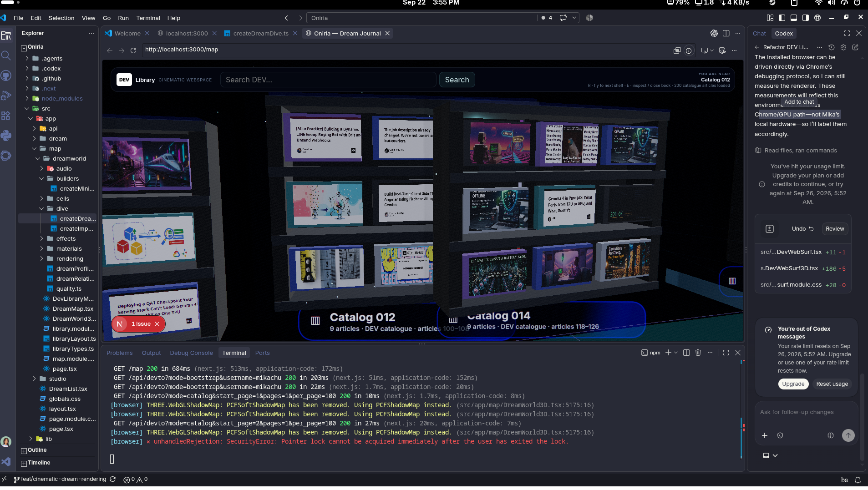This screenshot has width=868, height=490.
Task: Synchronize changes in the status bar
Action: click(x=113, y=479)
